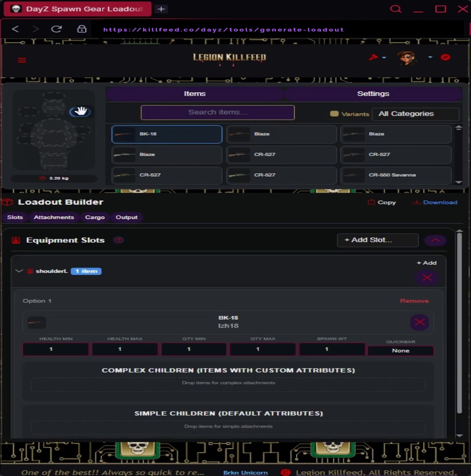Jump to the Cargo section

point(95,217)
